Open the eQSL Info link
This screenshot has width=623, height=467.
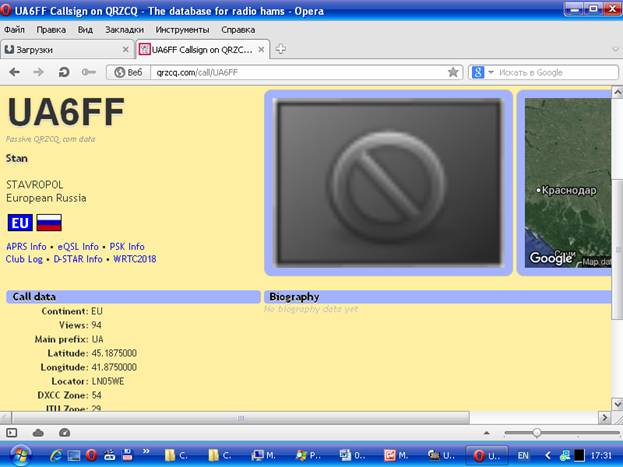pos(78,247)
